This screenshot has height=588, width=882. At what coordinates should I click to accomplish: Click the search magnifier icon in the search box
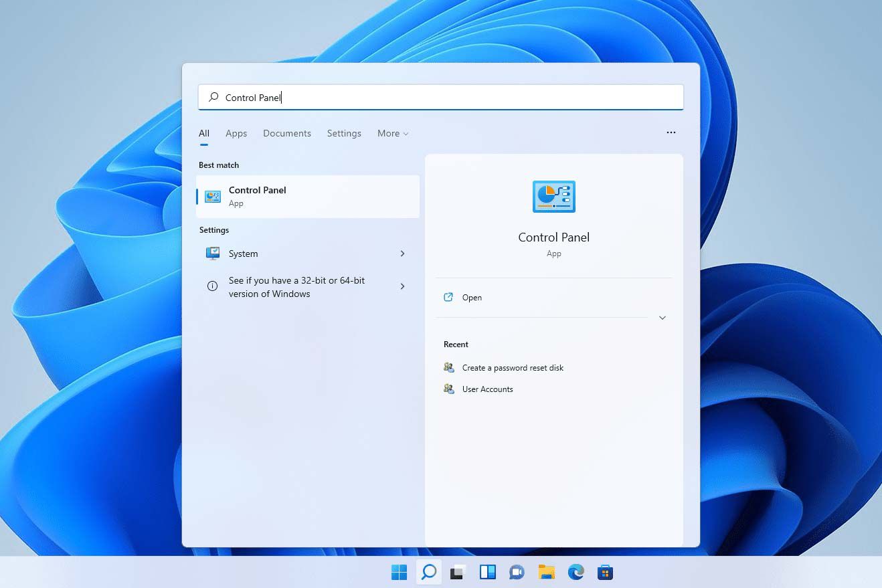point(212,97)
